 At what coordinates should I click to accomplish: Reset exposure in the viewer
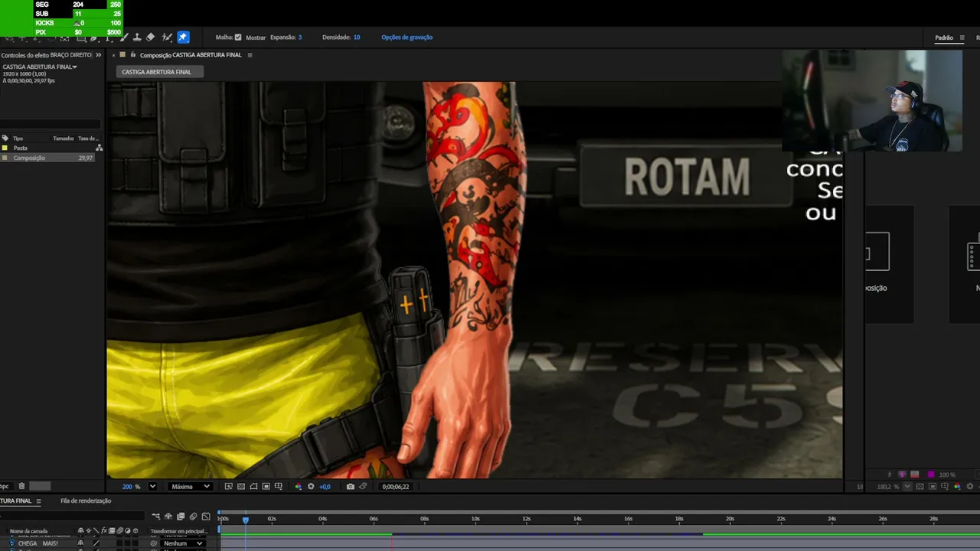(311, 487)
